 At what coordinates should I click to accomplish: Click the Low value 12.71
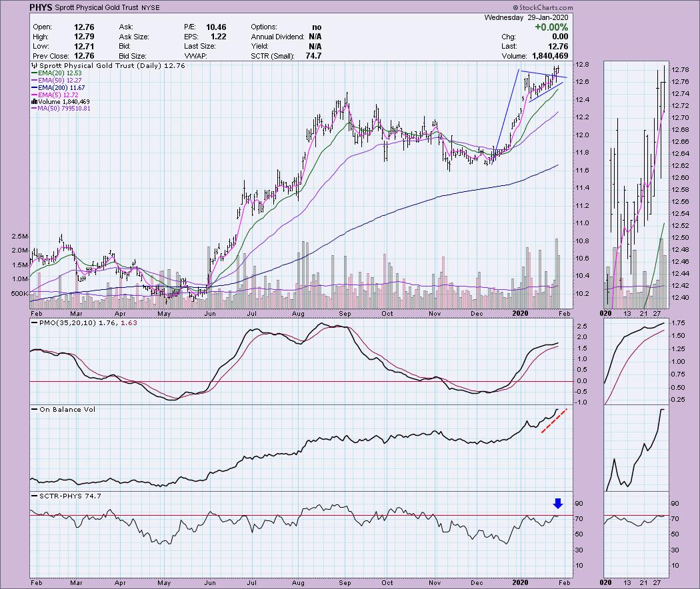84,47
